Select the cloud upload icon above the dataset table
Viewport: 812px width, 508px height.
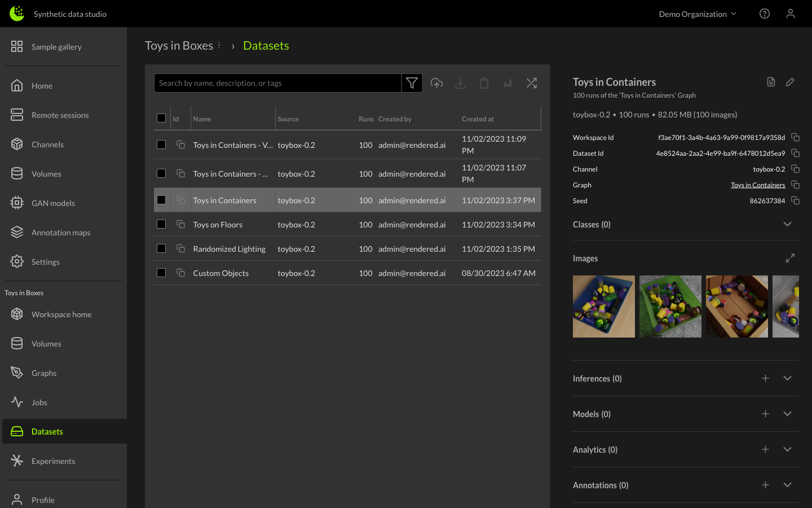click(436, 83)
